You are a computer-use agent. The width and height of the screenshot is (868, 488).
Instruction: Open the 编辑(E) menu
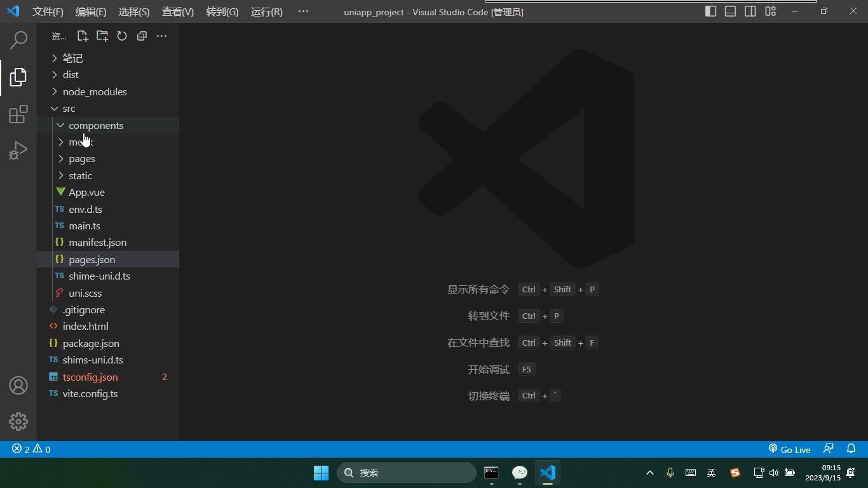(91, 11)
